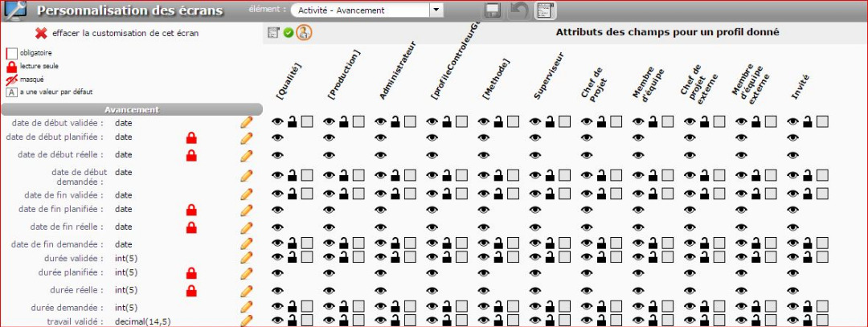Click the green checkmark icon

click(288, 32)
